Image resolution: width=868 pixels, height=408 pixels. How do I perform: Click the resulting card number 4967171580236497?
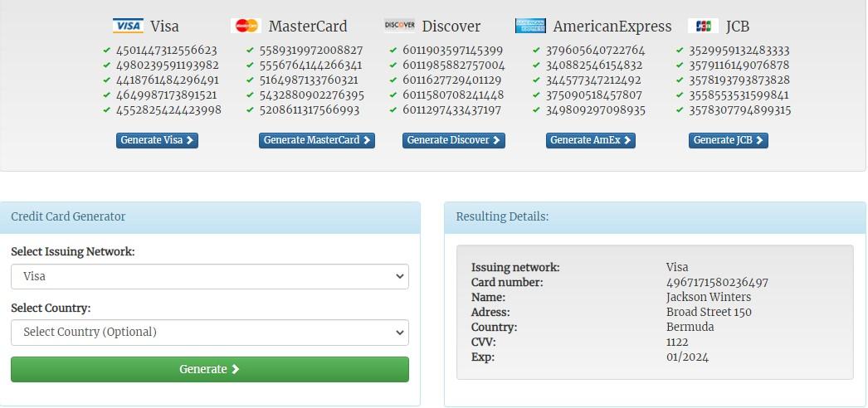pyautogui.click(x=718, y=283)
